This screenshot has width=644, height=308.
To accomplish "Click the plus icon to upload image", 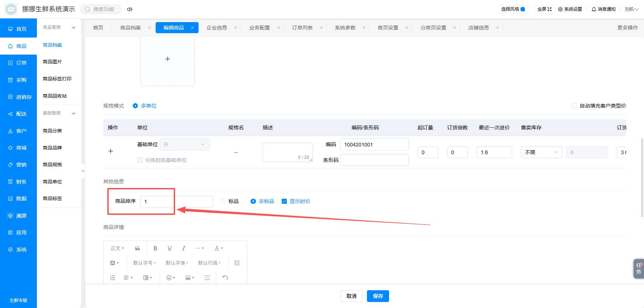I will point(167,59).
